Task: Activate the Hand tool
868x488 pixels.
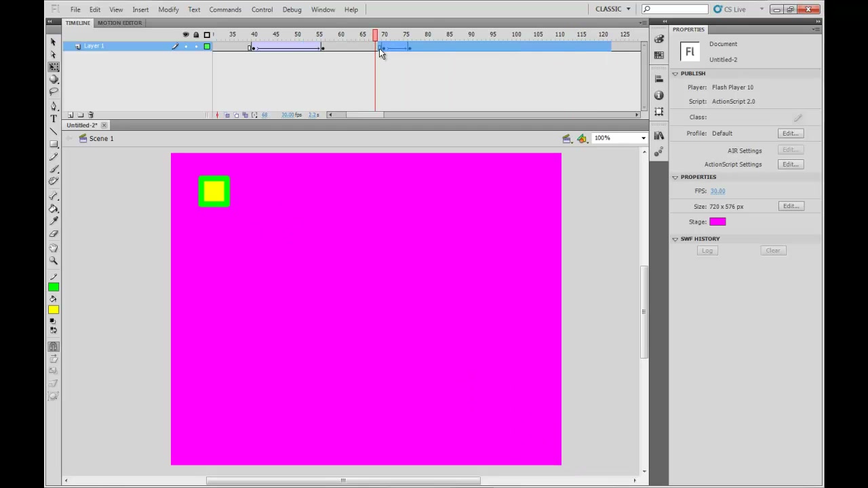Action: (x=54, y=248)
